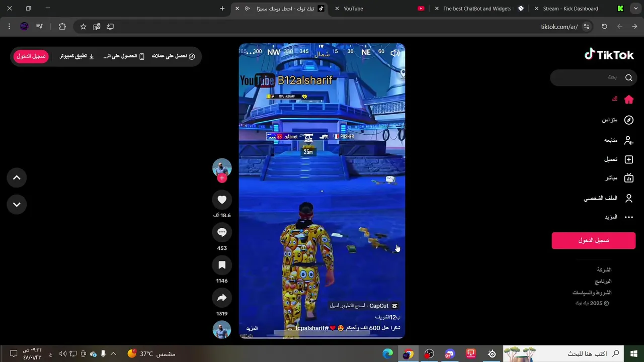
Task: Expand the الشروط والسياسات footer section
Action: click(592, 293)
